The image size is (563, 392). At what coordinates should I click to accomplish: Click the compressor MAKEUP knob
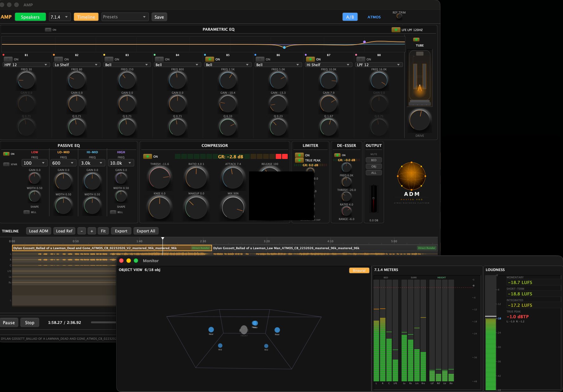[196, 207]
